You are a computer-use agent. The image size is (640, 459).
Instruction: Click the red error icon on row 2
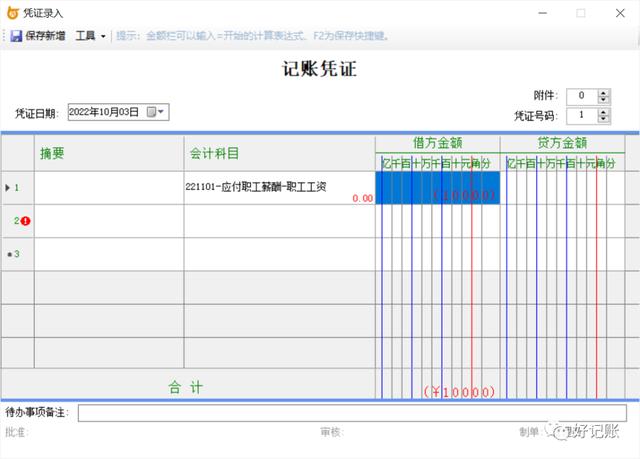[26, 221]
